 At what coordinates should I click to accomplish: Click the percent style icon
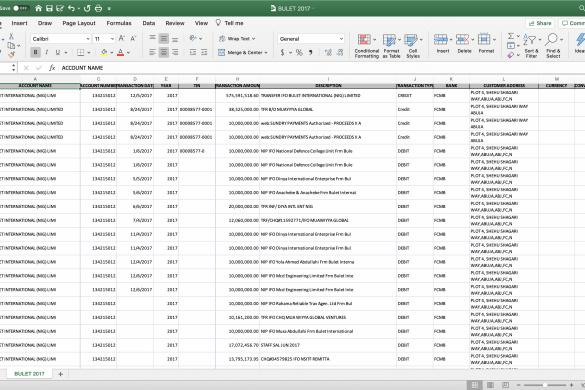click(299, 53)
